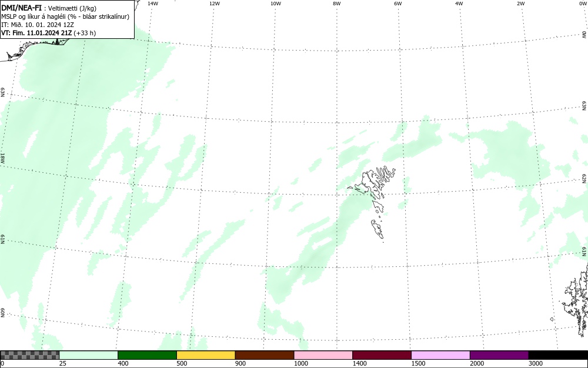Click legend value "500"
The height and width of the screenshot is (368, 588).
182,363
